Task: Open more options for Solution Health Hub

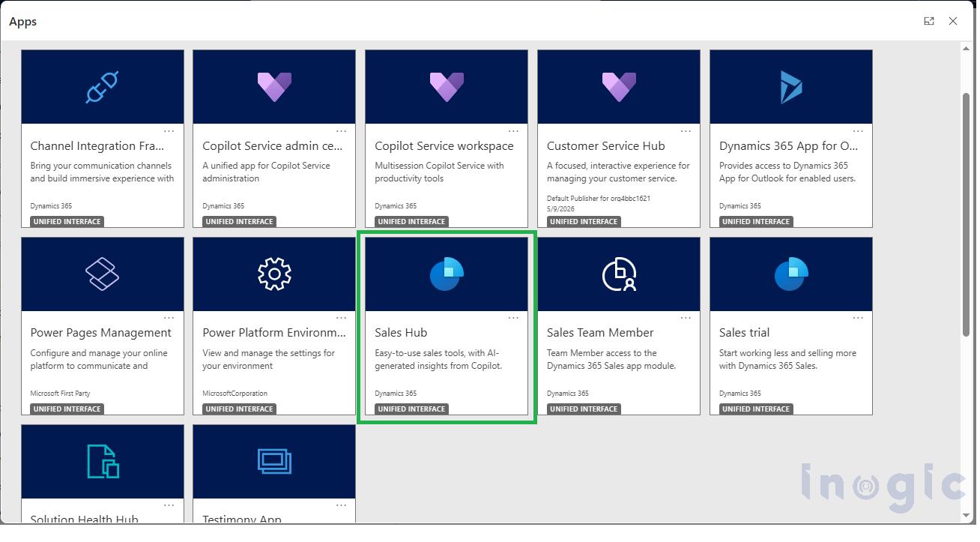Action: pos(169,505)
